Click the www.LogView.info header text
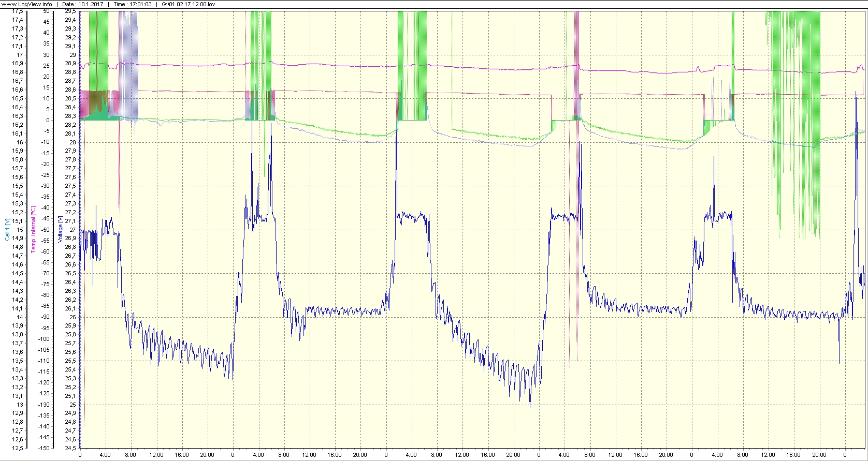This screenshot has height=461, width=868. [26, 4]
